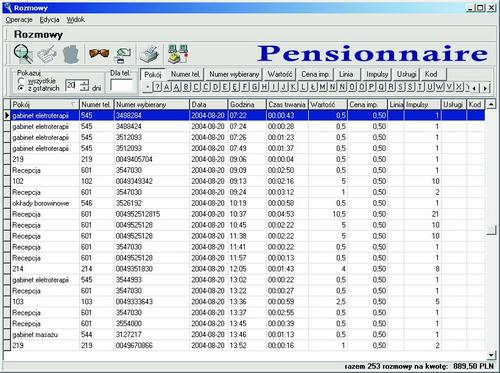
Task: Switch to the 'Cena imp.' filter tab
Action: click(315, 74)
